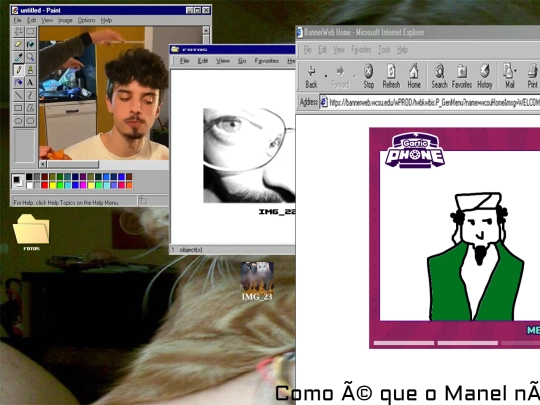Select the IMG_23 desktop icon
This screenshot has width=540, height=405.
257,281
